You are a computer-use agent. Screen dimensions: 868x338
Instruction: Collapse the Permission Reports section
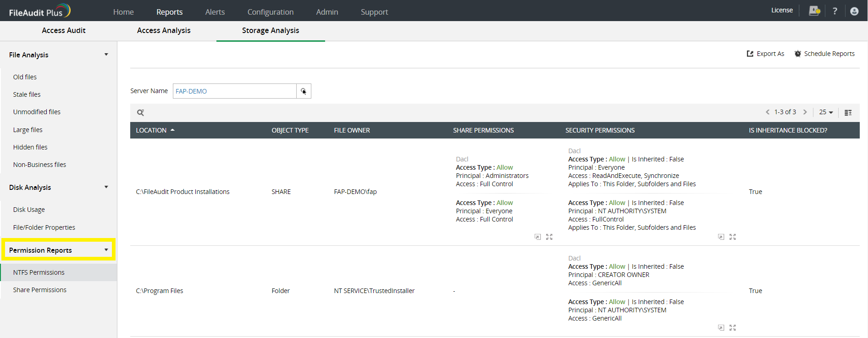pyautogui.click(x=106, y=250)
